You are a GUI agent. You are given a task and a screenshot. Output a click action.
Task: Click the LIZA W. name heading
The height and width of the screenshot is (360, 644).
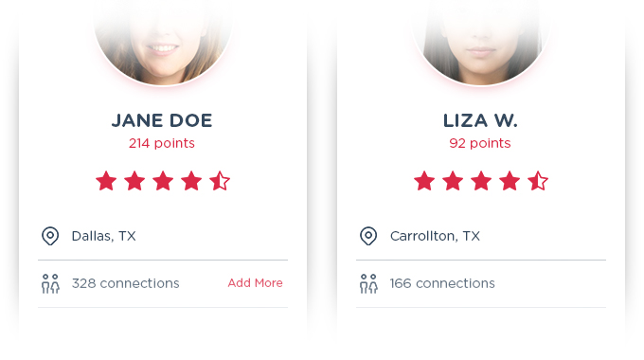[x=480, y=120]
